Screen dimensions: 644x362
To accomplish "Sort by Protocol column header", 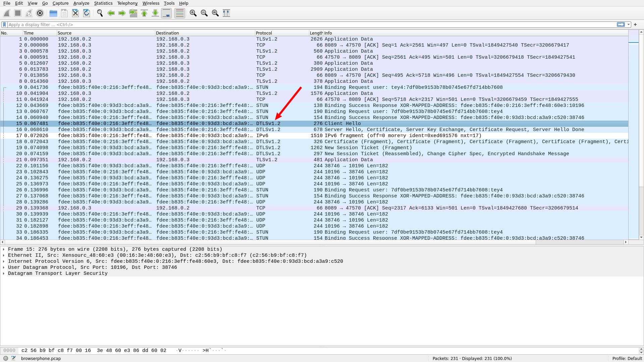I will coord(282,33).
